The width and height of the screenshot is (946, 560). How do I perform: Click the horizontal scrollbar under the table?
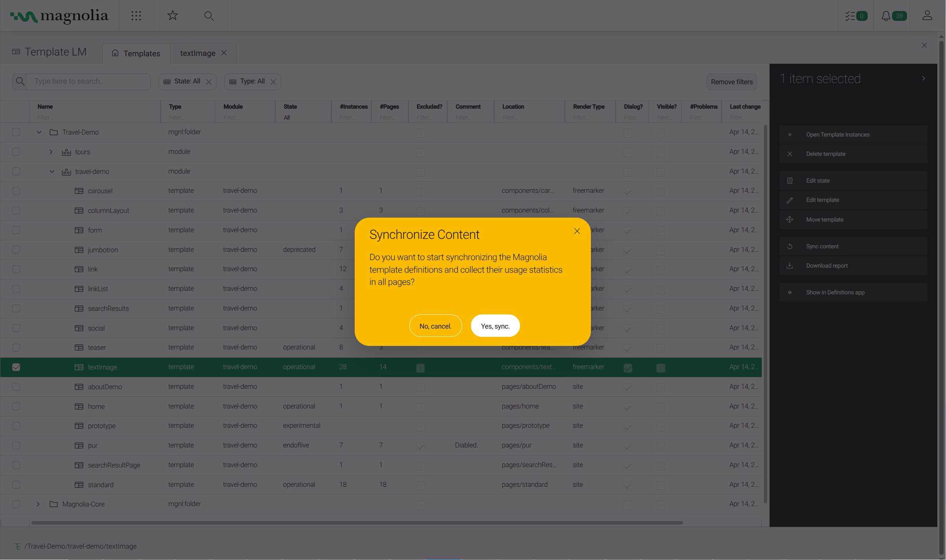[357, 523]
